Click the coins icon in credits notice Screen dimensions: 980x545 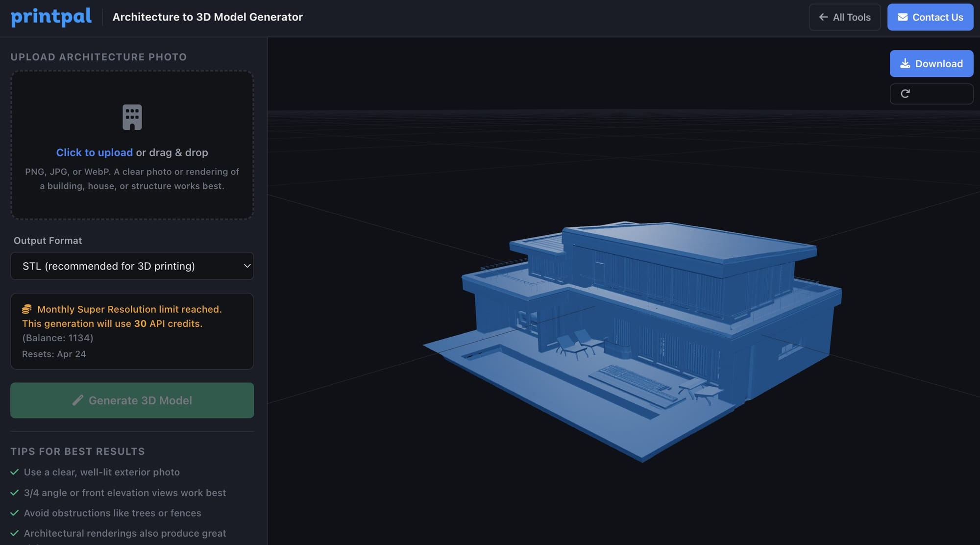pyautogui.click(x=27, y=309)
